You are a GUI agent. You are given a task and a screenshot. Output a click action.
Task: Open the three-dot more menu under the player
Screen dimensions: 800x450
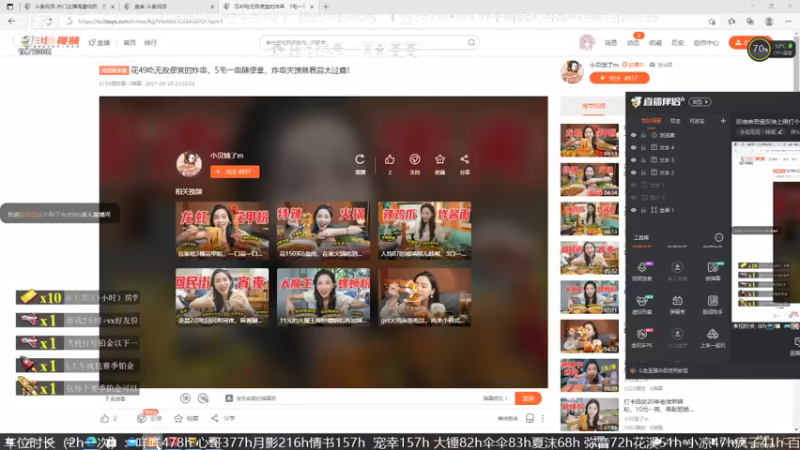click(543, 418)
